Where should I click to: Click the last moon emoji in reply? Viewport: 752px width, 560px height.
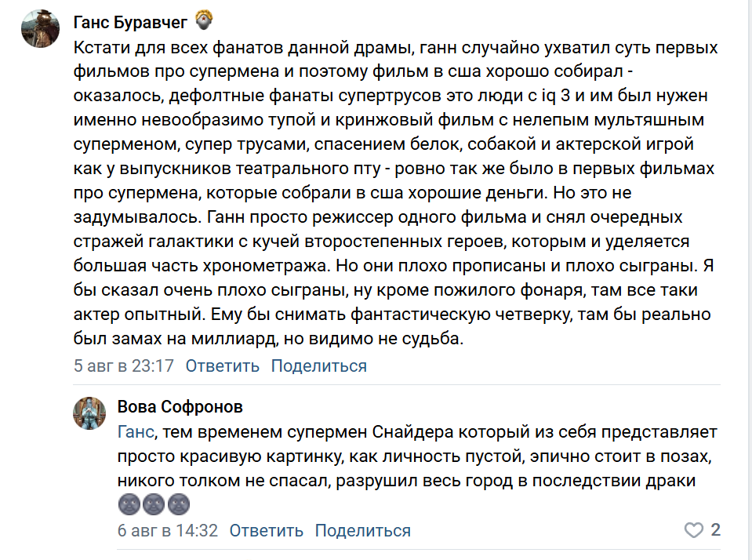180,503
